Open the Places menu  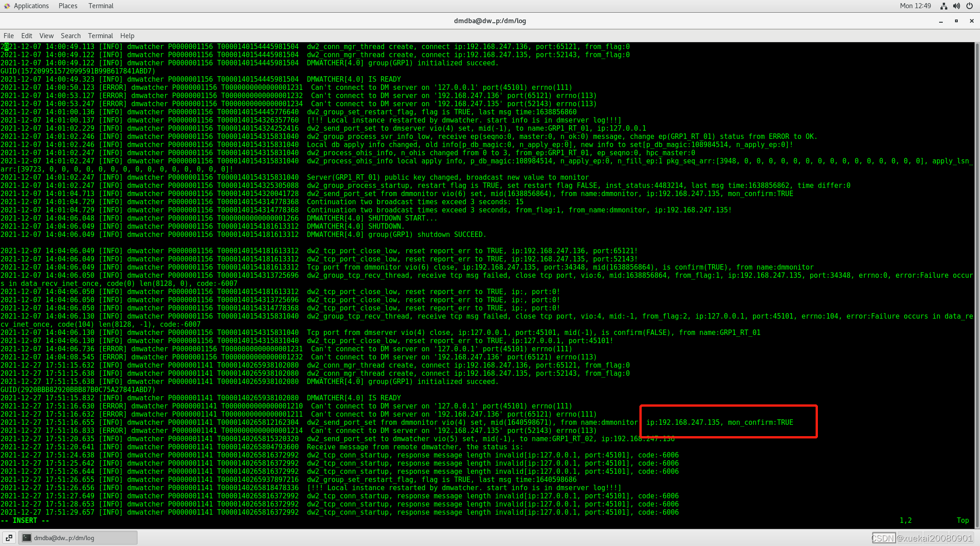coord(68,6)
